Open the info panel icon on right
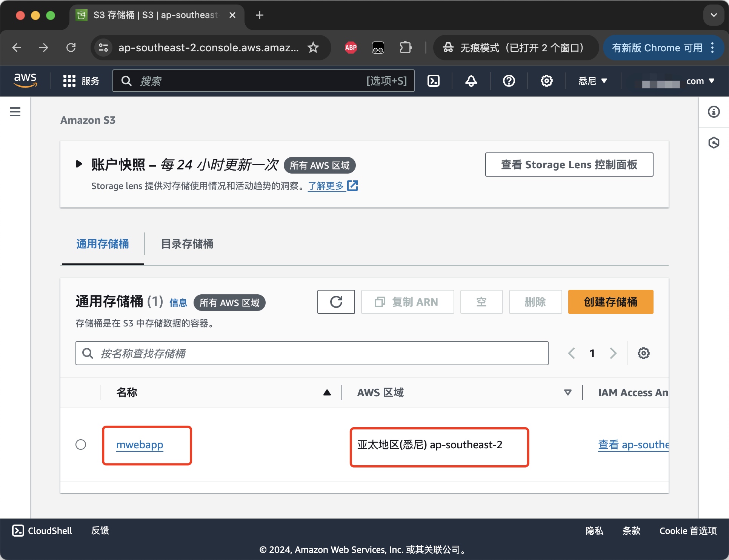Image resolution: width=729 pixels, height=560 pixels. pyautogui.click(x=714, y=112)
